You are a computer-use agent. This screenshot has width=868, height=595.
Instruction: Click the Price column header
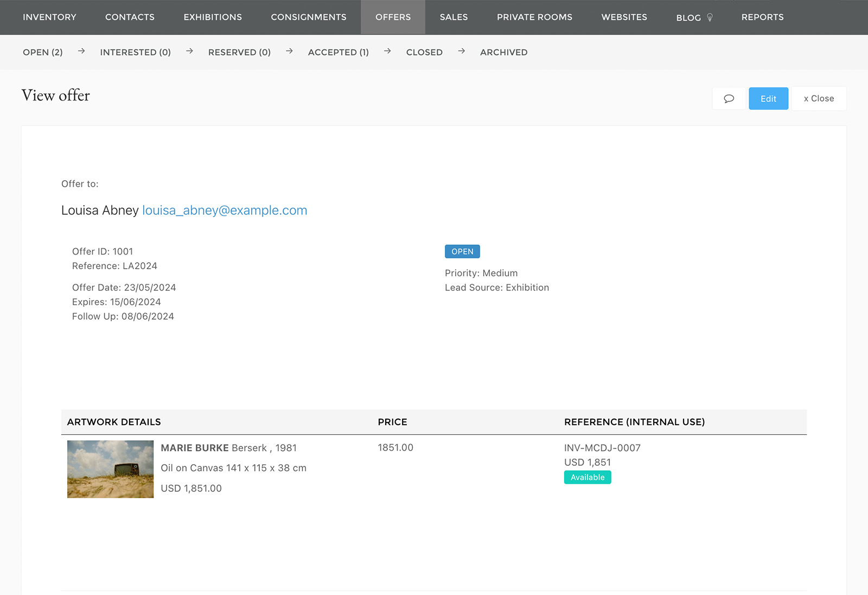[x=392, y=422]
